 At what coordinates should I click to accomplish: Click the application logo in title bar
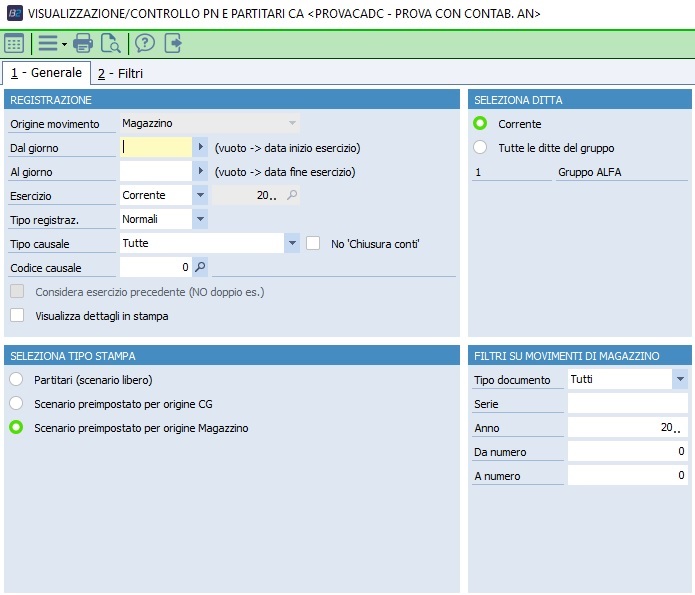coord(15,13)
